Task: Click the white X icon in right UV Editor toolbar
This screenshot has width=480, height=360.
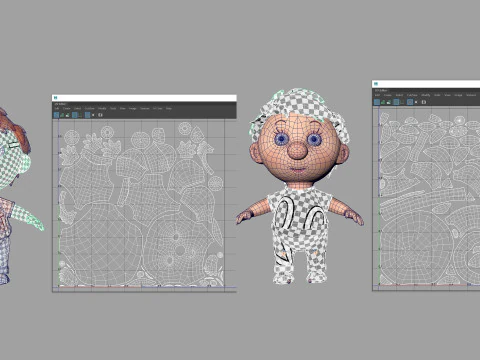Action: [416, 102]
